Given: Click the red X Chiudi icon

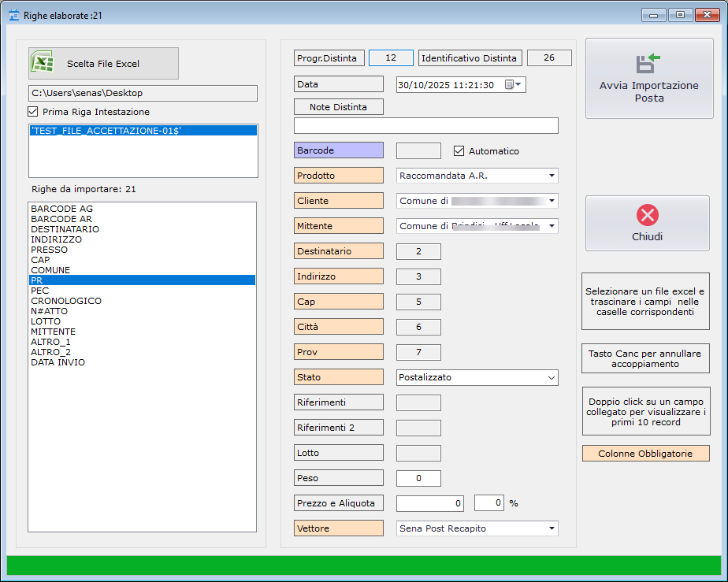Looking at the screenshot, I should [647, 215].
